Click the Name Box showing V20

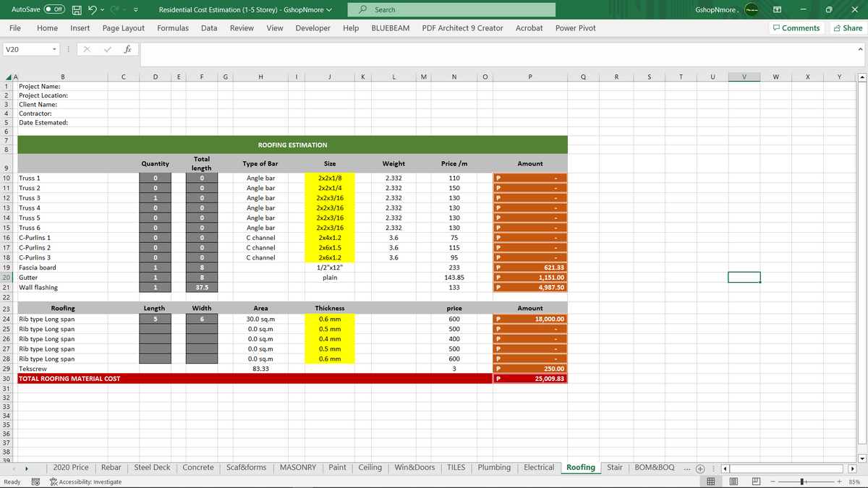click(26, 50)
